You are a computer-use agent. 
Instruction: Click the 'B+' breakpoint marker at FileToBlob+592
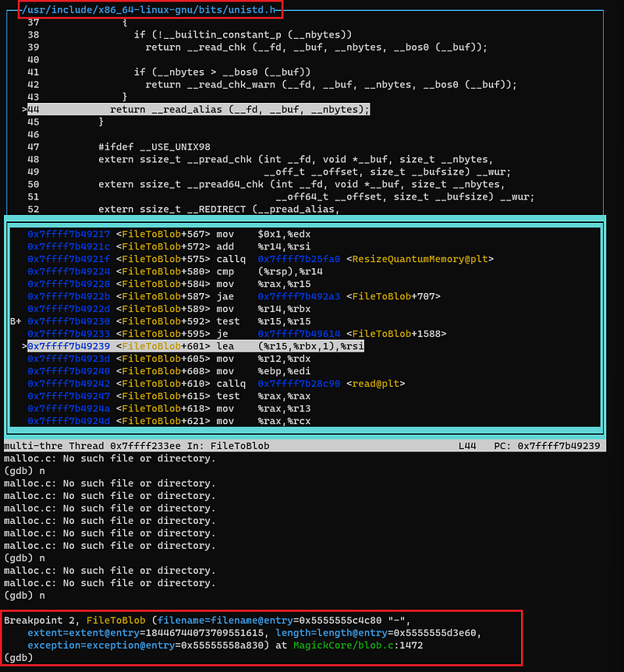point(16,321)
